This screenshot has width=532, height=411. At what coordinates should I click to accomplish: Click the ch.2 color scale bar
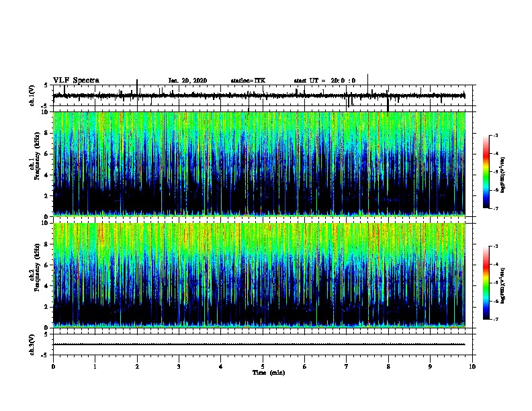pyautogui.click(x=486, y=283)
